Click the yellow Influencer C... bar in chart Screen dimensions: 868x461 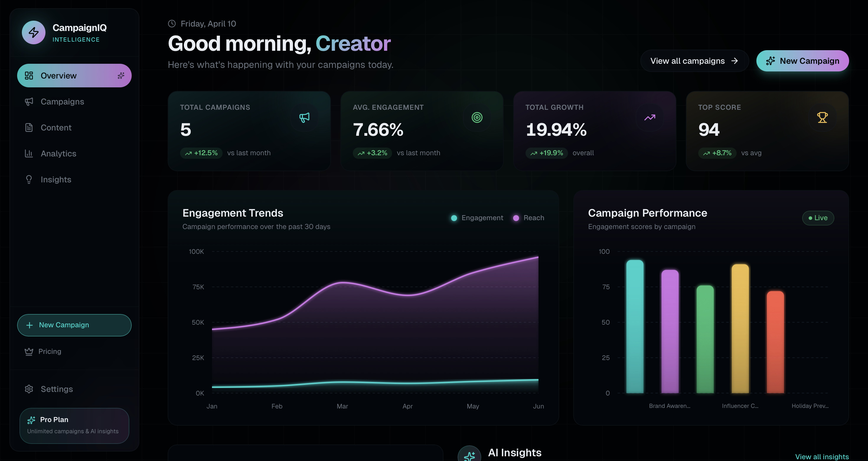click(740, 329)
